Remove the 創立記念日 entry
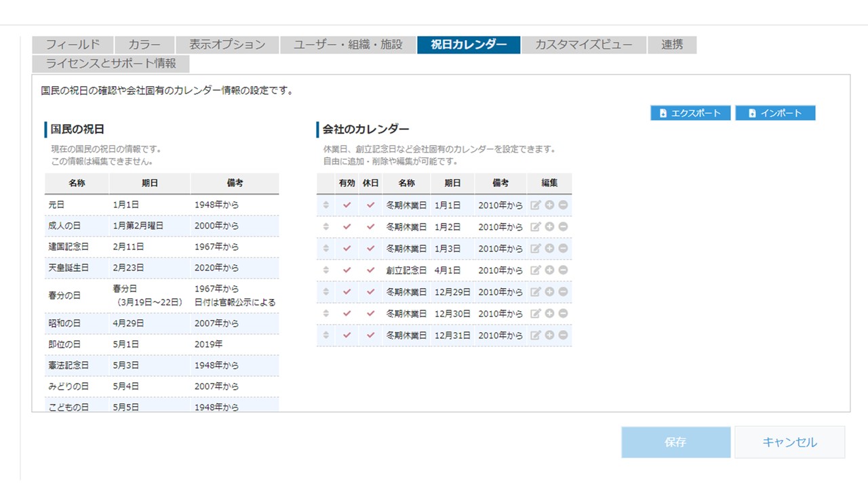This screenshot has height=488, width=868. coord(563,270)
